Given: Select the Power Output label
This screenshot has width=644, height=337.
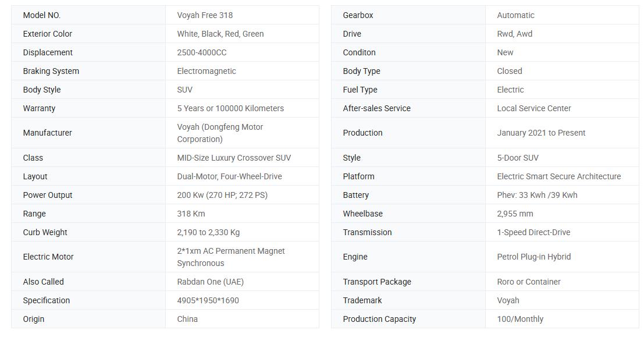Looking at the screenshot, I should 48,195.
